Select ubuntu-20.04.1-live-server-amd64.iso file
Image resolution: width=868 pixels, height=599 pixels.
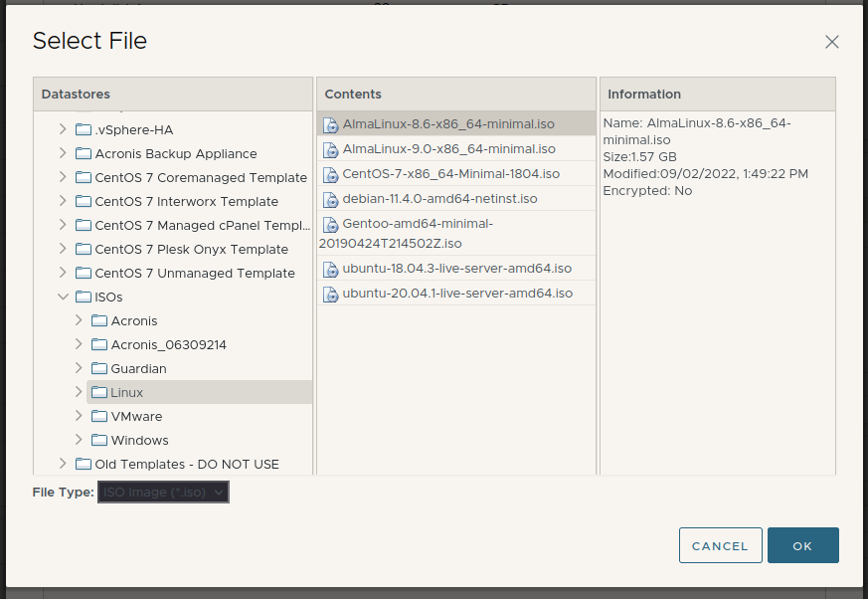(457, 294)
